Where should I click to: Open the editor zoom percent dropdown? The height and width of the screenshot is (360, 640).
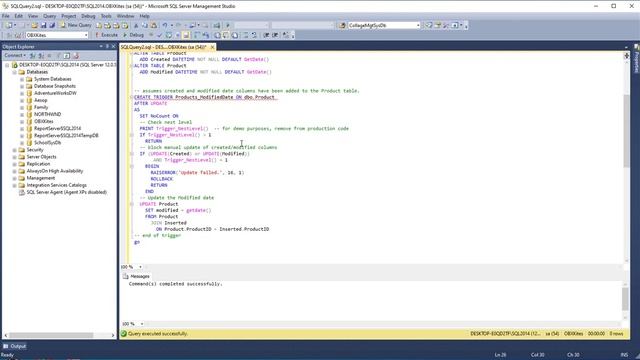click(x=141, y=267)
